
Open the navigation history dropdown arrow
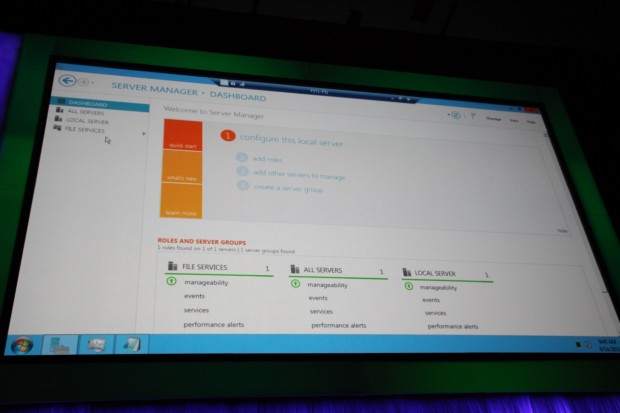(x=92, y=83)
